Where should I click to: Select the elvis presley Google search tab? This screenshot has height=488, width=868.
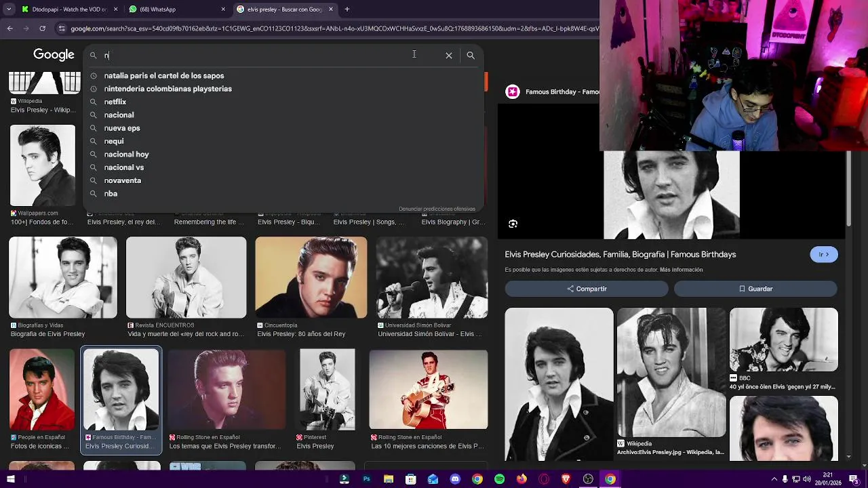pyautogui.click(x=285, y=9)
